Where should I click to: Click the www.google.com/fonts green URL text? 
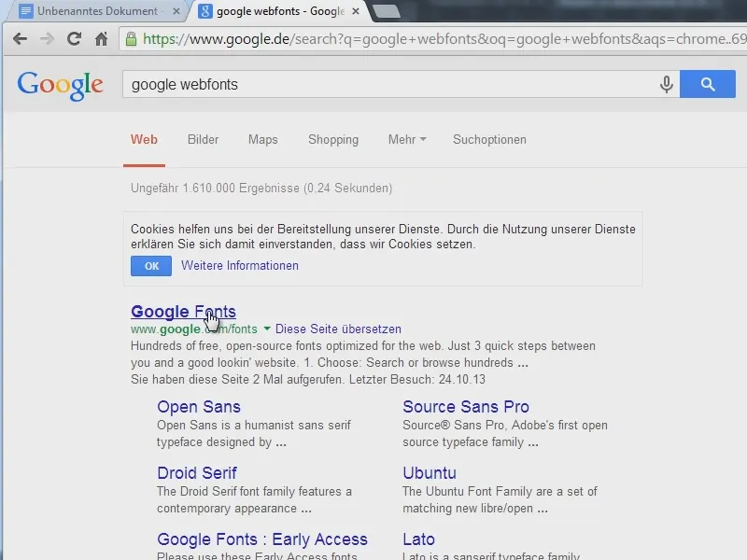click(194, 329)
